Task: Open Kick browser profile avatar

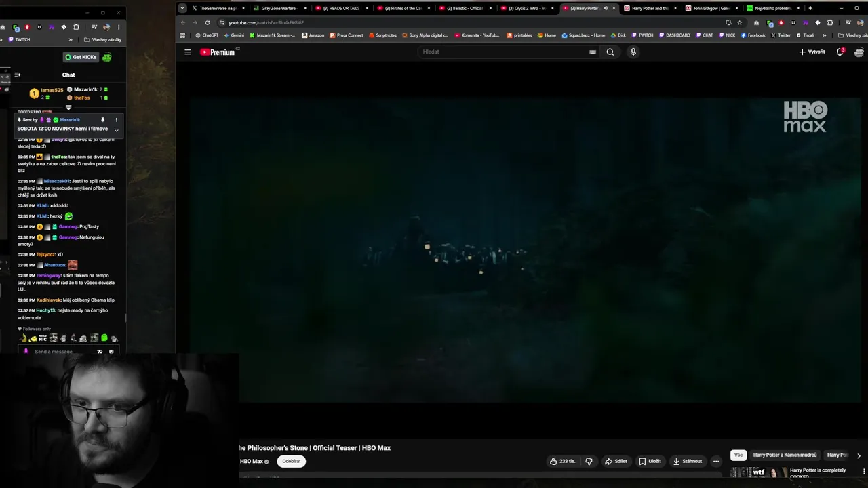Action: tap(106, 27)
